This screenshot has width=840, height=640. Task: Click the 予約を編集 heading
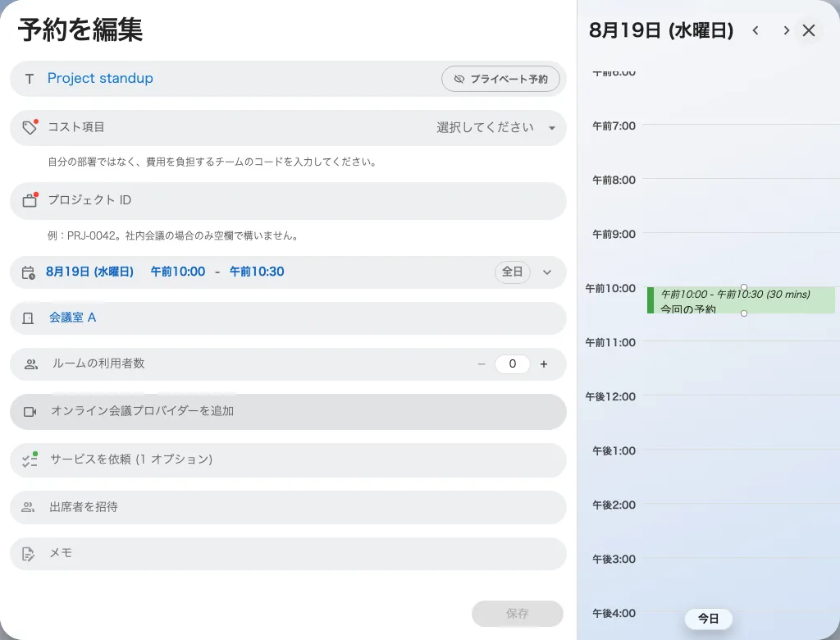click(x=80, y=30)
